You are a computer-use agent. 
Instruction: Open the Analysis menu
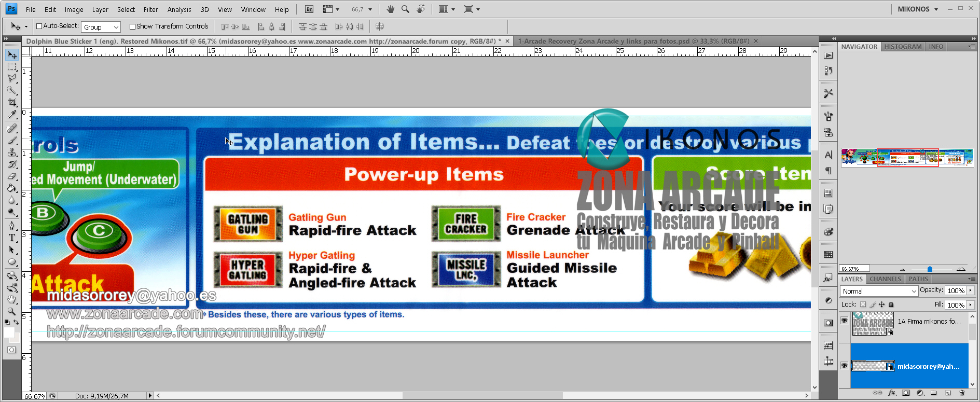click(180, 9)
